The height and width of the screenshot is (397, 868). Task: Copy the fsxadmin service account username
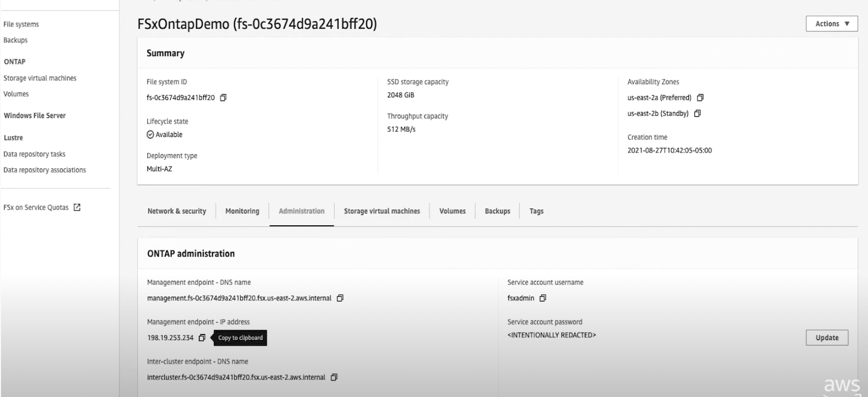click(543, 298)
